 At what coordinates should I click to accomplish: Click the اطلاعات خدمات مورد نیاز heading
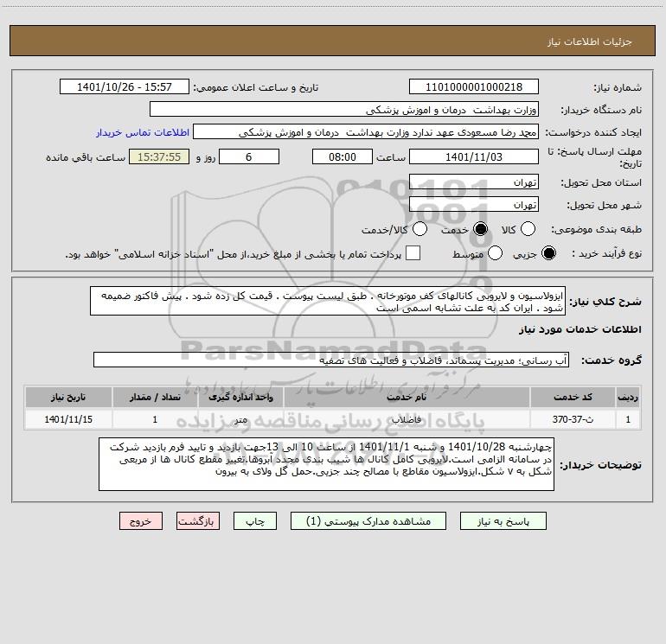(x=580, y=329)
